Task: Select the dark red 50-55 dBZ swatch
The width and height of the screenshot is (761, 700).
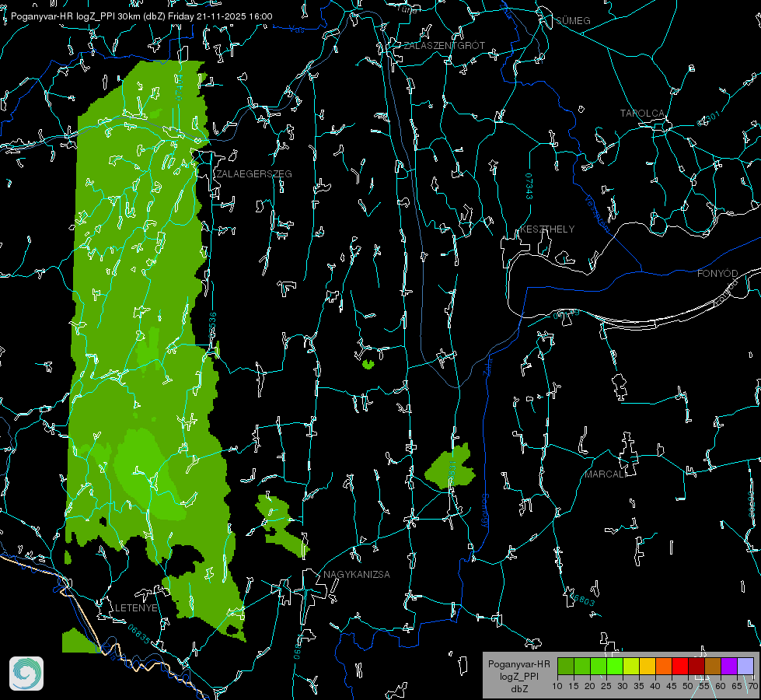Action: tap(696, 666)
